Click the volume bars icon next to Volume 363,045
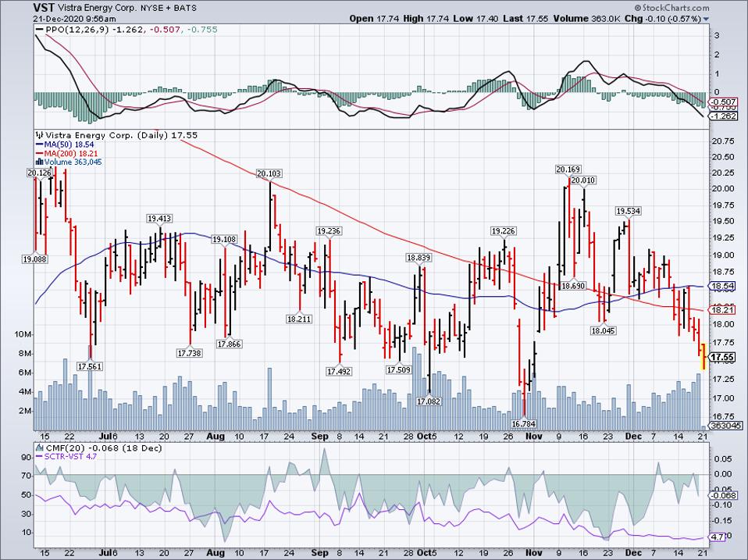This screenshot has width=748, height=560. (x=40, y=162)
